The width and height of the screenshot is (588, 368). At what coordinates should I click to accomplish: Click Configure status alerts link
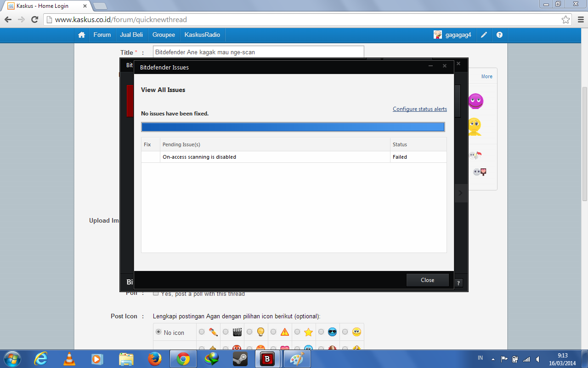(x=420, y=109)
